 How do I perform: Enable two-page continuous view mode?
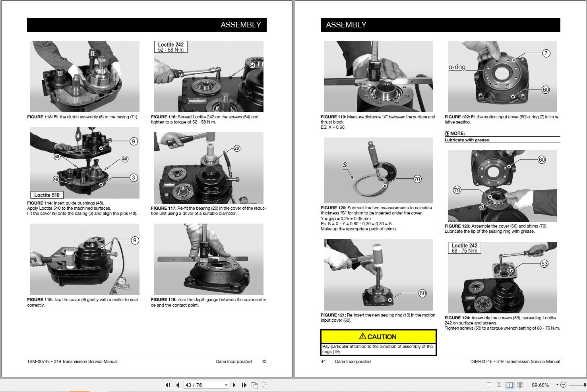coord(521,384)
